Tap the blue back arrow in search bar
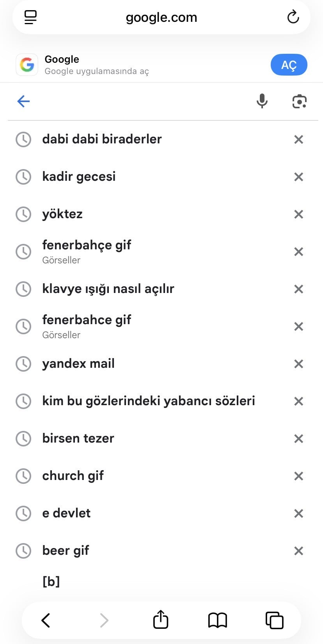 tap(23, 102)
